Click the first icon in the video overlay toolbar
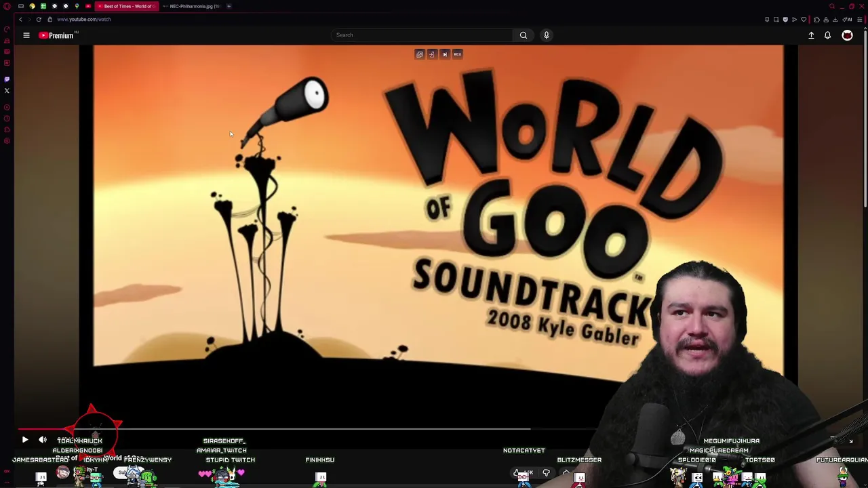This screenshot has width=868, height=488. (x=419, y=54)
